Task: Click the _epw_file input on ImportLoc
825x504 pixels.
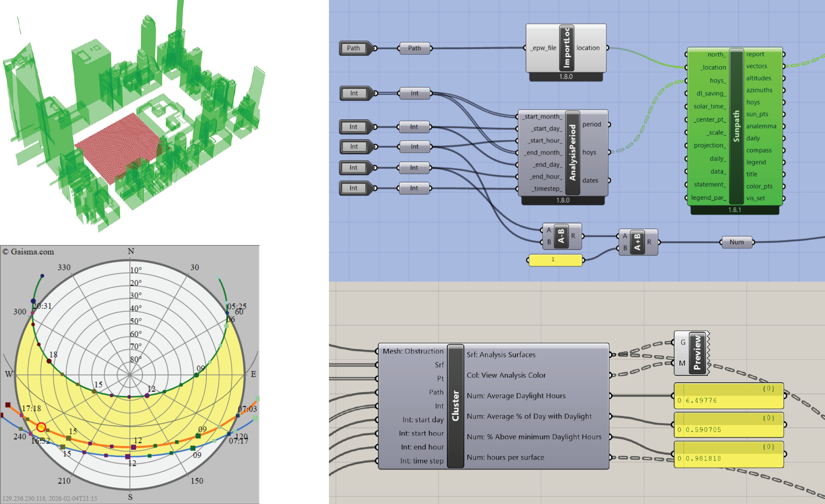Action: (x=543, y=48)
